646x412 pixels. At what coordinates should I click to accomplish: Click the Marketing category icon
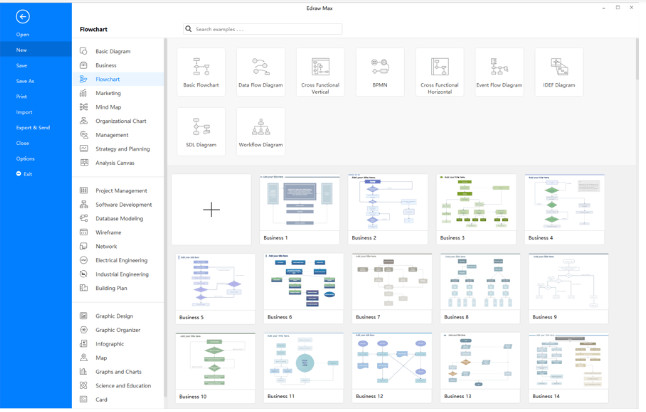tap(84, 93)
